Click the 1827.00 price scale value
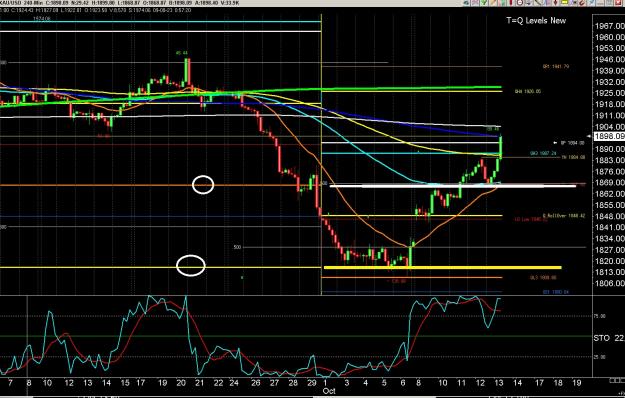This screenshot has width=625, height=398. coord(609,250)
